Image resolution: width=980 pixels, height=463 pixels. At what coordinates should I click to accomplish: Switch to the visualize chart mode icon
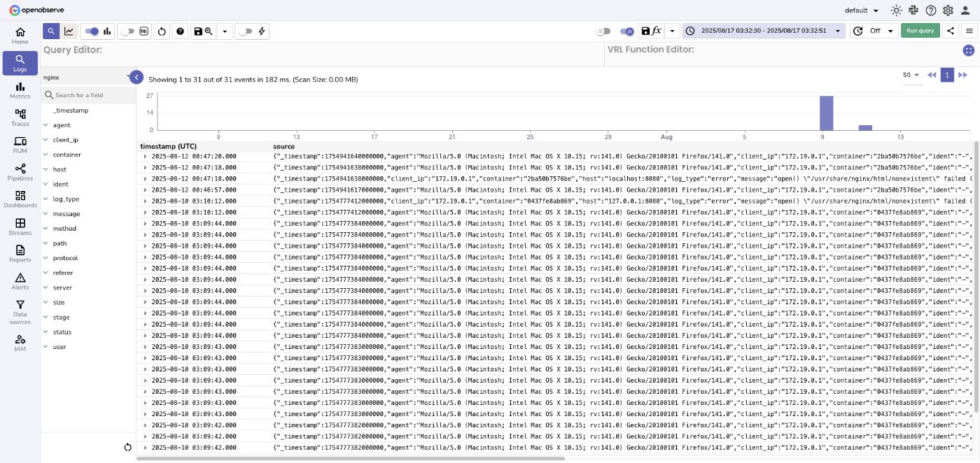click(69, 31)
